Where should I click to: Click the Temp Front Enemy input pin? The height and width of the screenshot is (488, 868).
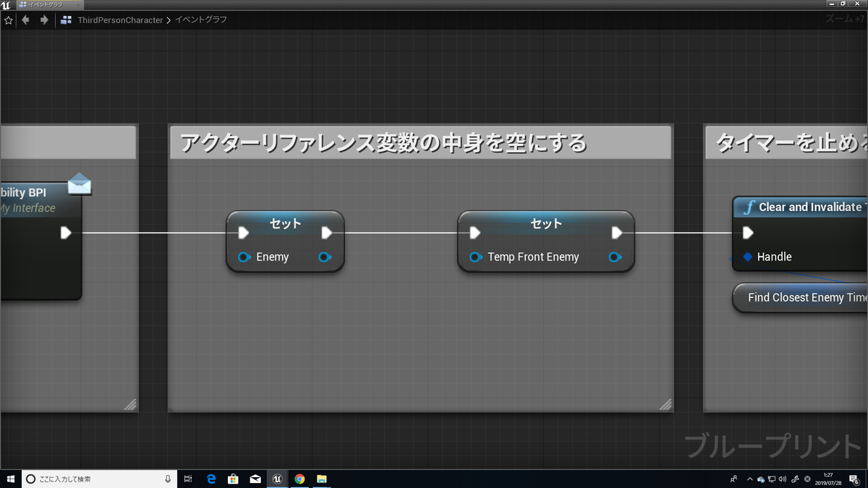(475, 257)
